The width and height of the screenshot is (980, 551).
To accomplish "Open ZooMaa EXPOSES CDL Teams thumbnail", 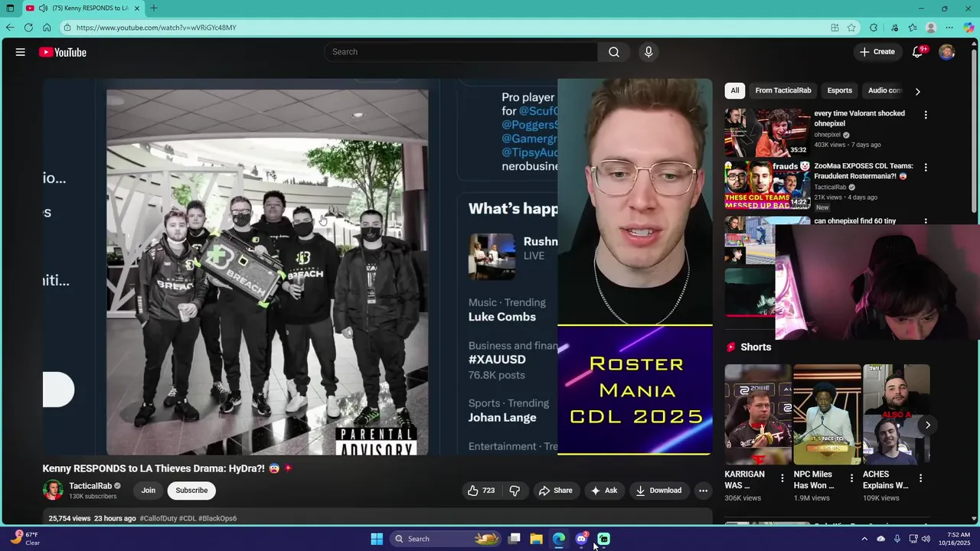I will click(767, 184).
